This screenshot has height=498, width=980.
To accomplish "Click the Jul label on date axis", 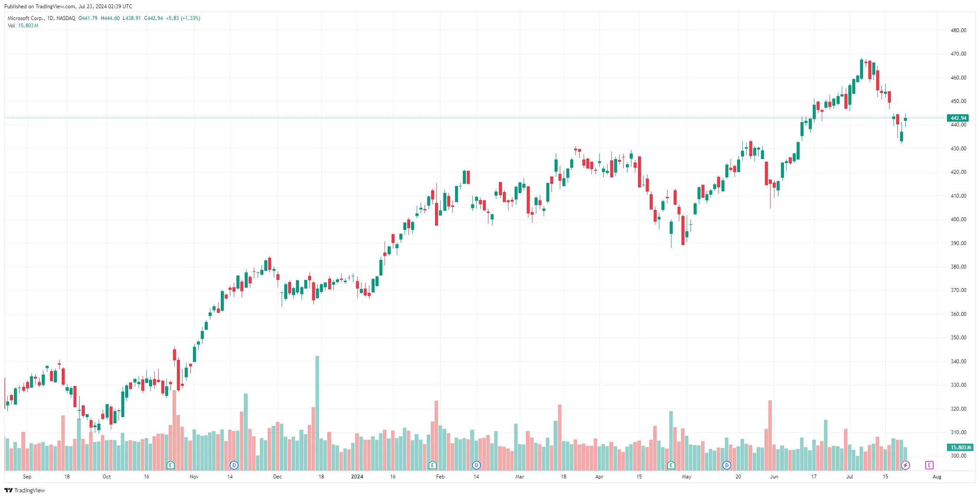I will (x=850, y=477).
